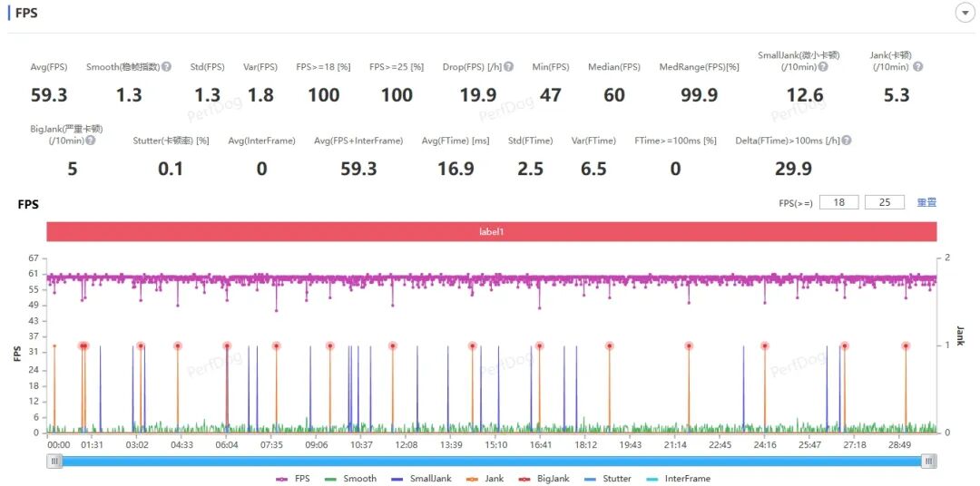
Task: Open help icon beside BigJank (/10min)
Action: (x=91, y=141)
